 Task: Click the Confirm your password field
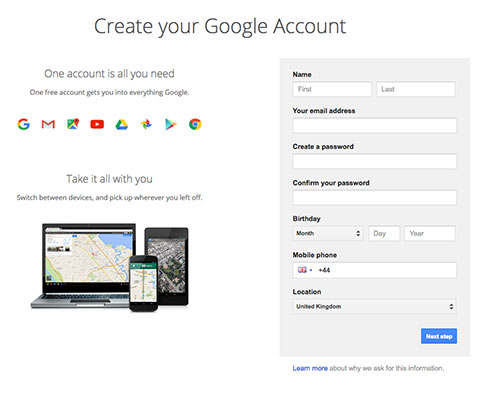pyautogui.click(x=375, y=198)
